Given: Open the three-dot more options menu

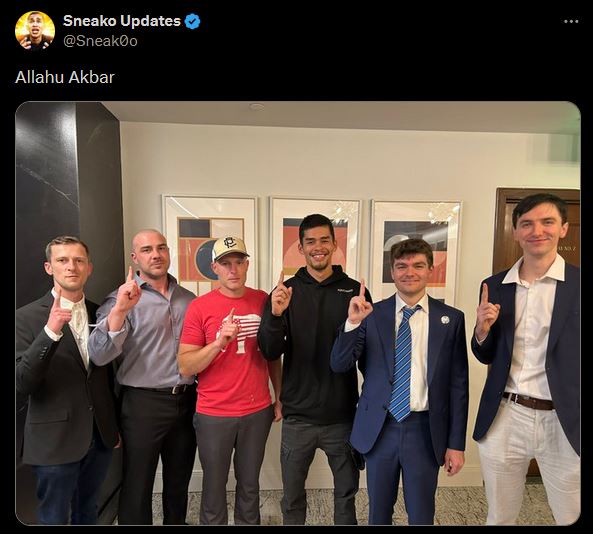Looking at the screenshot, I should tap(571, 22).
